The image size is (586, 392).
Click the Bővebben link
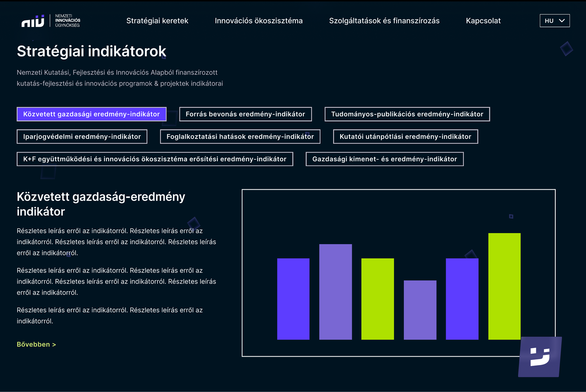(36, 344)
